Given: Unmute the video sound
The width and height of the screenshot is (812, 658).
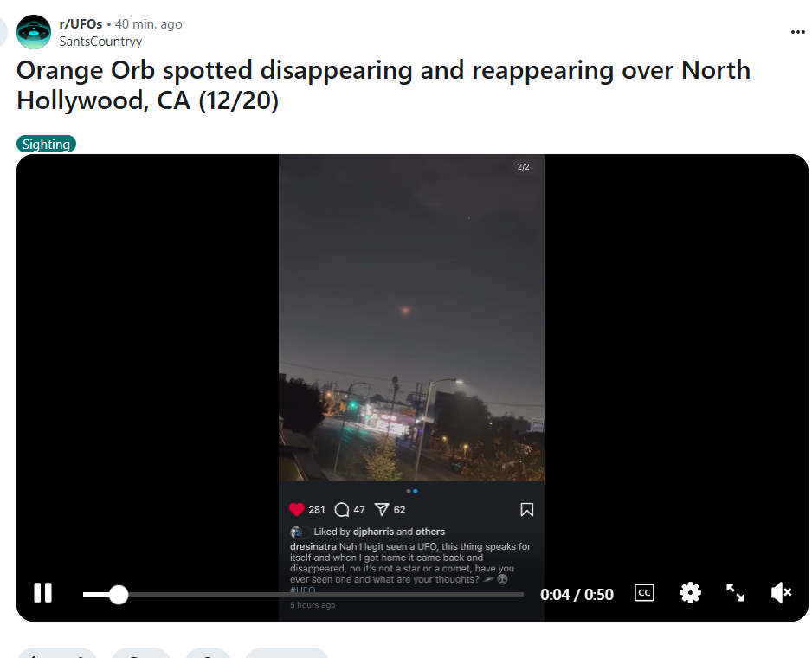Looking at the screenshot, I should (781, 593).
